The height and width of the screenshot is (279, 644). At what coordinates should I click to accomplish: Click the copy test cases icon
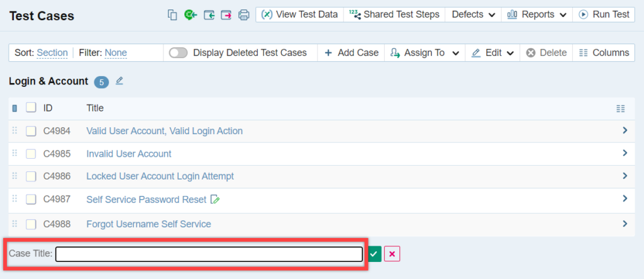tap(172, 14)
